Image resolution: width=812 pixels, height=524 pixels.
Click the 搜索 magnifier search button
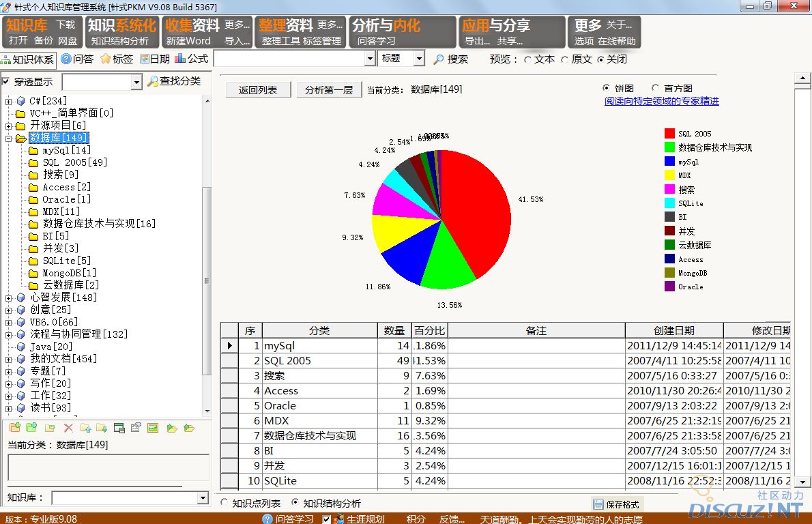451,59
